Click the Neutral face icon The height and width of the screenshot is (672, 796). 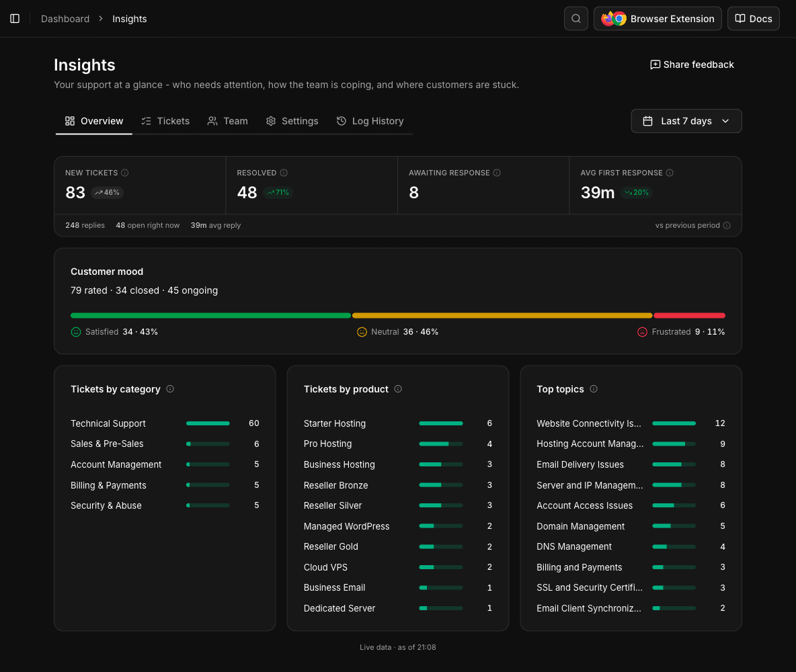pyautogui.click(x=362, y=332)
